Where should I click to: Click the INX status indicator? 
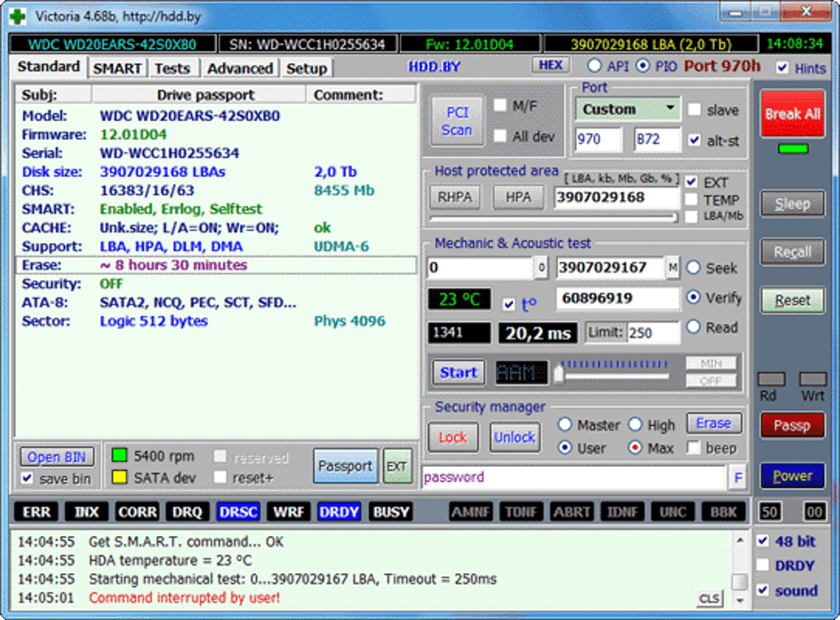[x=86, y=512]
